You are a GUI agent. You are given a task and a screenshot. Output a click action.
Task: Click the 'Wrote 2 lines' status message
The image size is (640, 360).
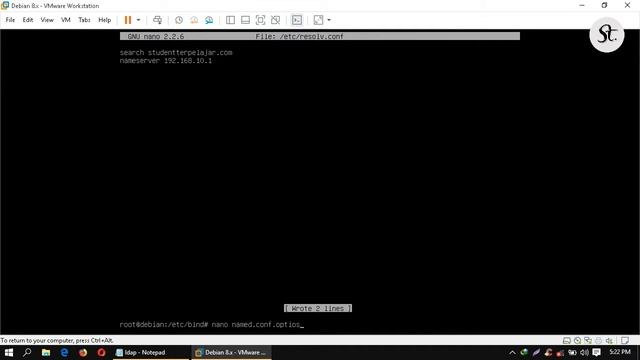(x=318, y=308)
